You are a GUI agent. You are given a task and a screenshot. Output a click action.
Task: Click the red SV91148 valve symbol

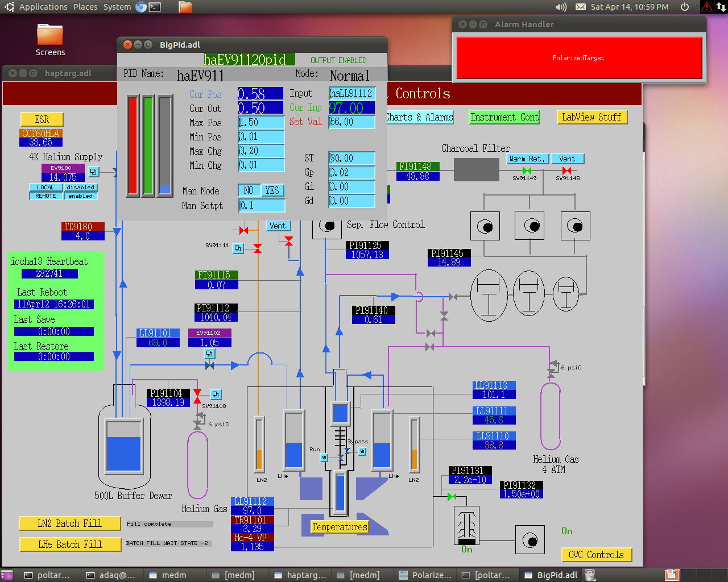pyautogui.click(x=566, y=171)
